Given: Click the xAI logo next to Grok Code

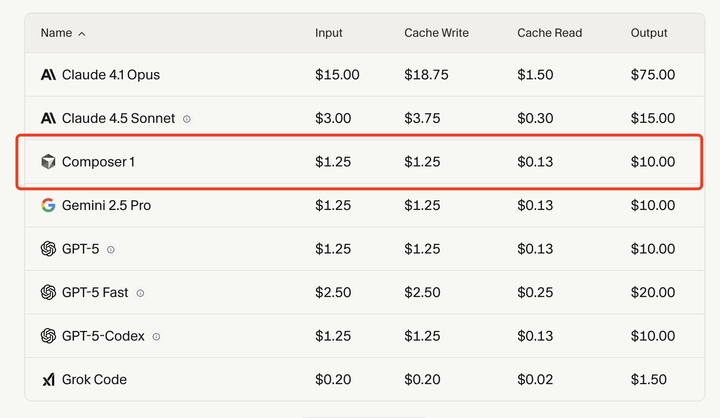Looking at the screenshot, I should tap(48, 380).
